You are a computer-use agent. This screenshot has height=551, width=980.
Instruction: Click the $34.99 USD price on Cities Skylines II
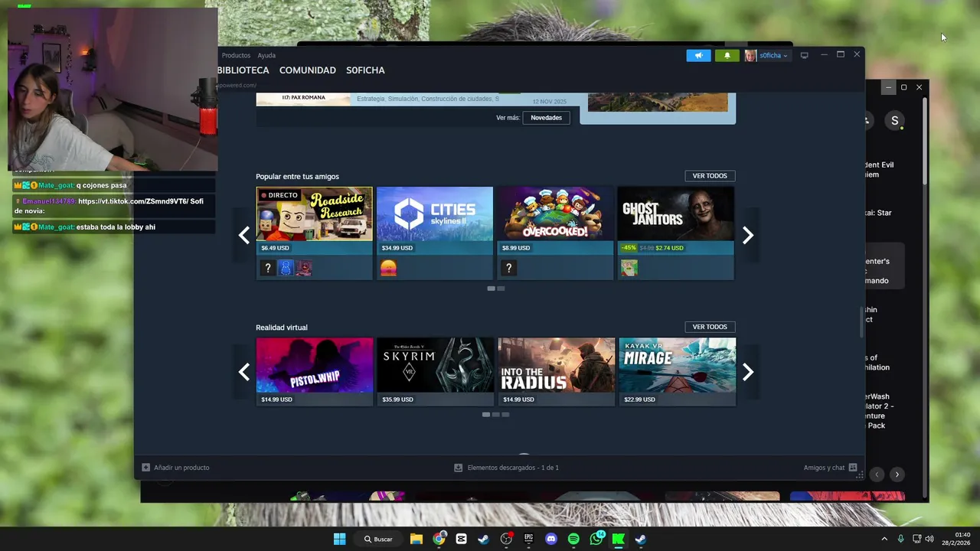point(397,248)
